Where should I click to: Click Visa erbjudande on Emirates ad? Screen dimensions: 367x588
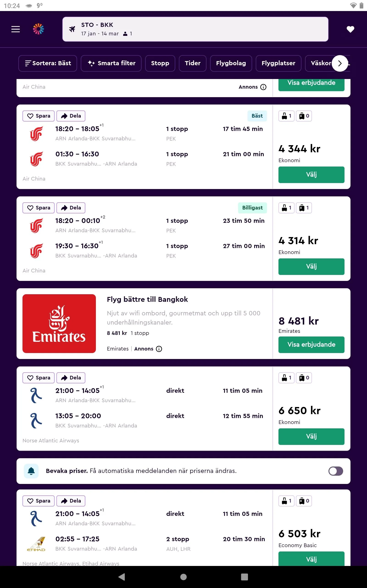click(x=311, y=345)
